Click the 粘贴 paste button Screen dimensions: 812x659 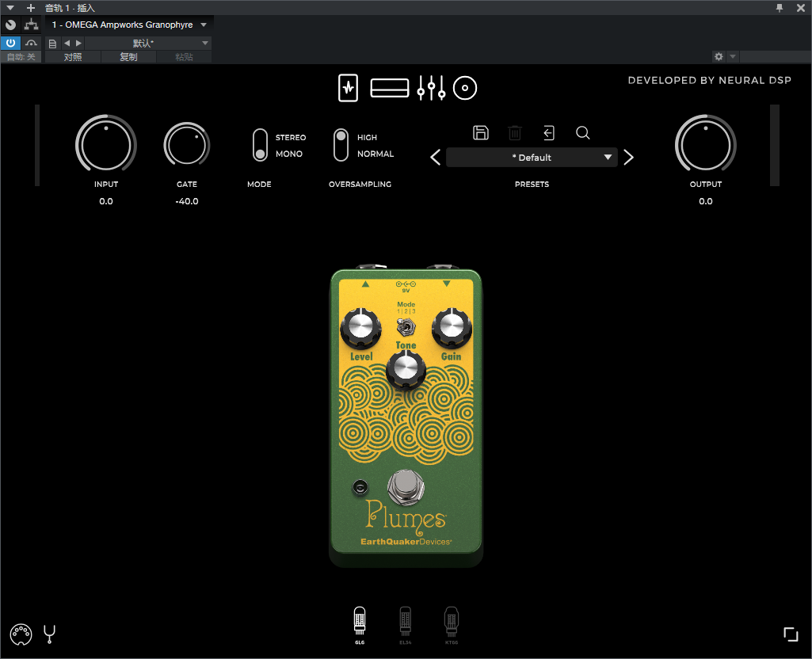click(184, 57)
